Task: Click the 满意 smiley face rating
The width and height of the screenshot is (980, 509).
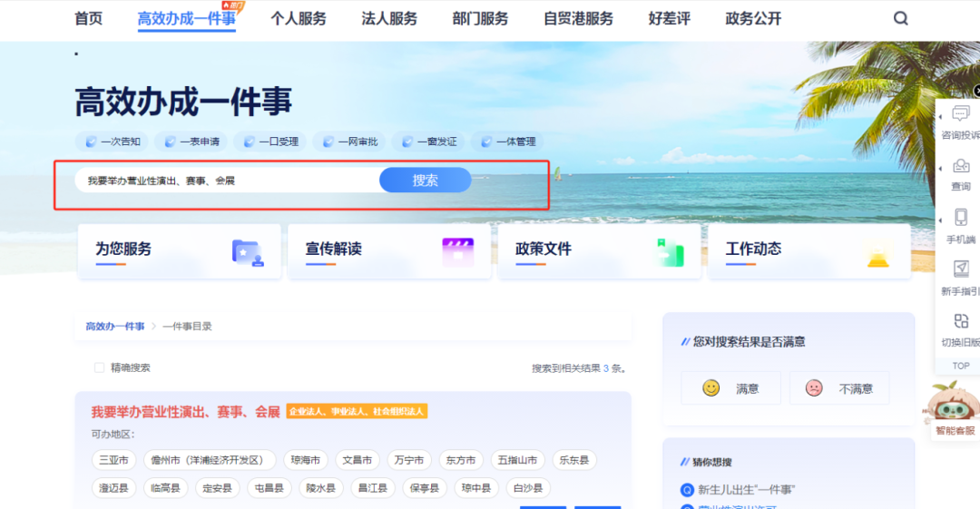Action: (x=711, y=388)
